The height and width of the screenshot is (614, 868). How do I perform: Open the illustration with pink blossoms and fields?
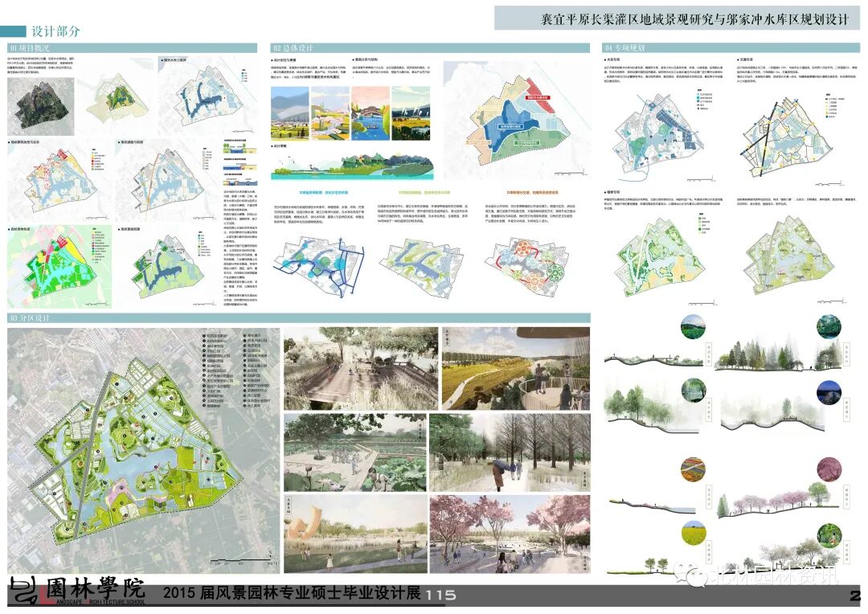pos(330,113)
